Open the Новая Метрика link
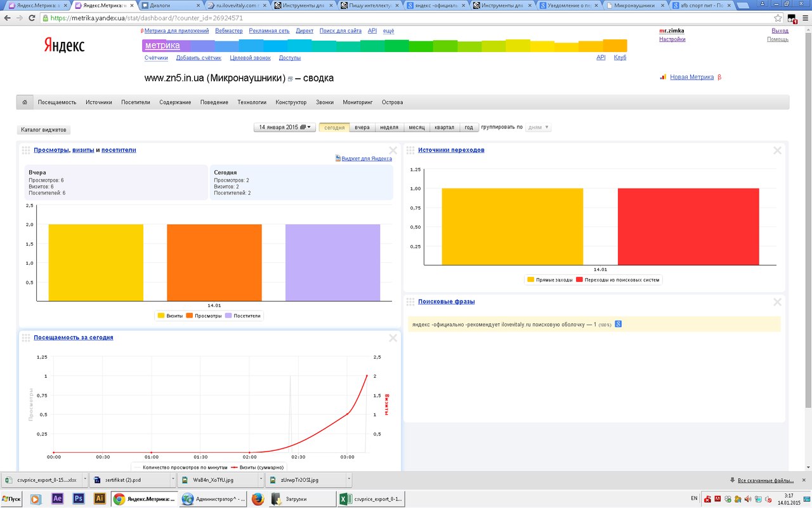812x508 pixels. pos(691,77)
